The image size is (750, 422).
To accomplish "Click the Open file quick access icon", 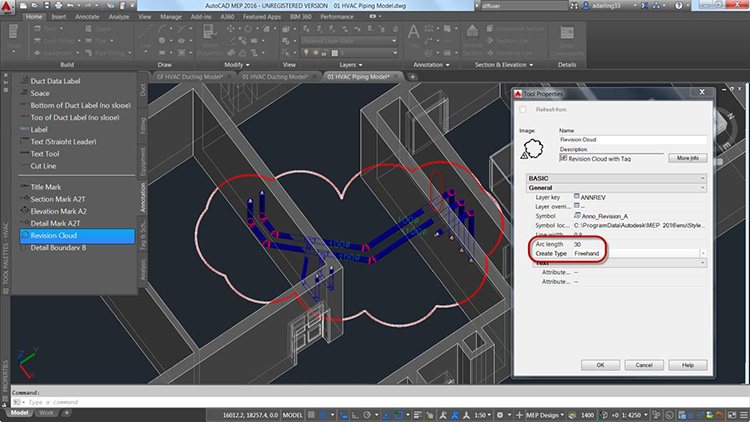I will click(35, 6).
